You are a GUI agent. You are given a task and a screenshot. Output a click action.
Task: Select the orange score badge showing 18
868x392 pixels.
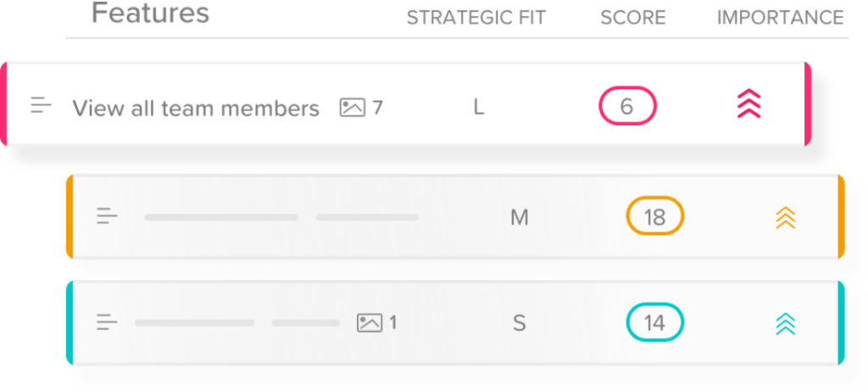tap(654, 217)
